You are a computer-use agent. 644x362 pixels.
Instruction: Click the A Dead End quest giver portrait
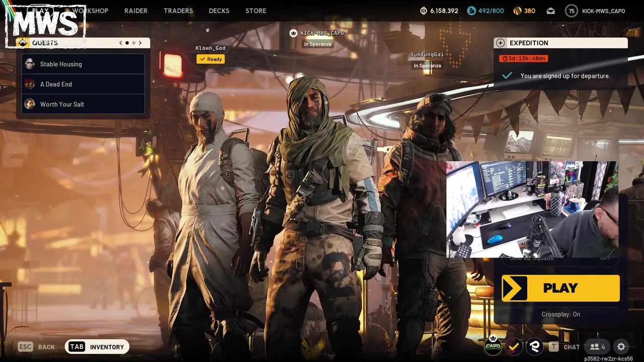(x=30, y=84)
